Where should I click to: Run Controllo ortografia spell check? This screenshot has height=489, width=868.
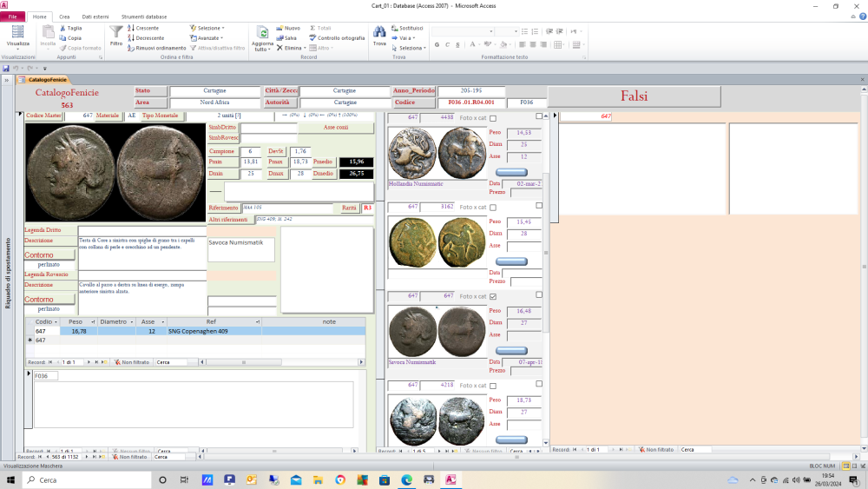click(x=338, y=38)
